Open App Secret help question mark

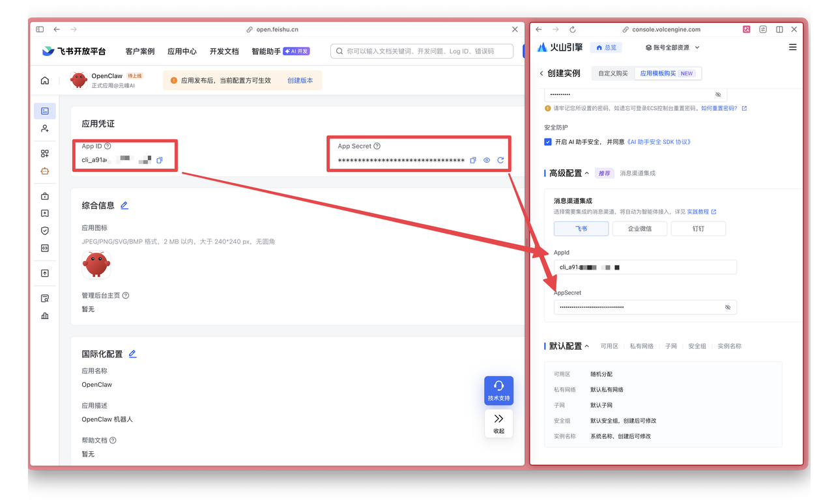click(x=377, y=147)
